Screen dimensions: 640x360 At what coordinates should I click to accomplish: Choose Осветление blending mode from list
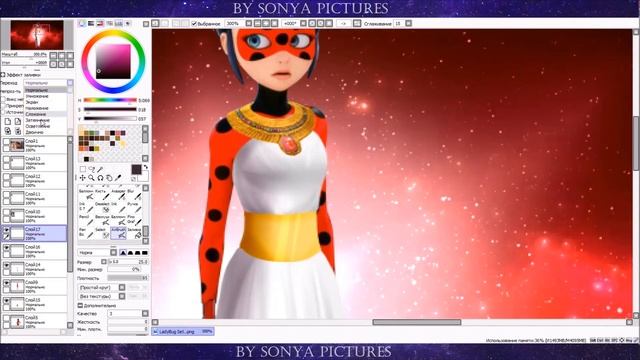tap(38, 127)
